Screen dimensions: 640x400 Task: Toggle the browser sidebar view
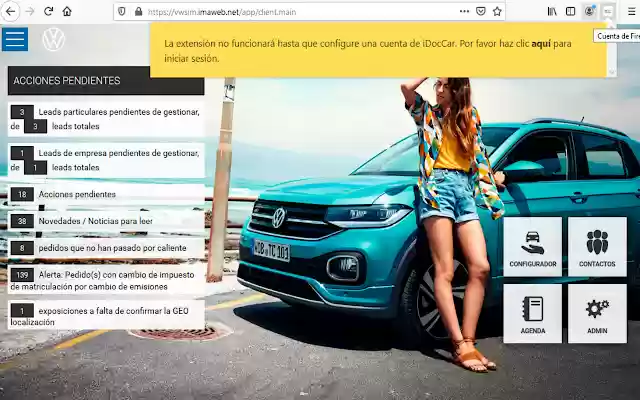570,11
